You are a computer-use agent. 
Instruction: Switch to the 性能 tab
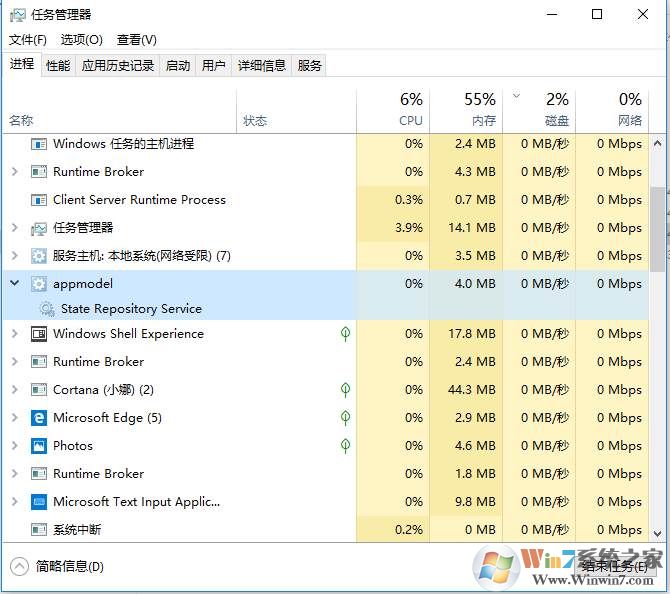[58, 65]
